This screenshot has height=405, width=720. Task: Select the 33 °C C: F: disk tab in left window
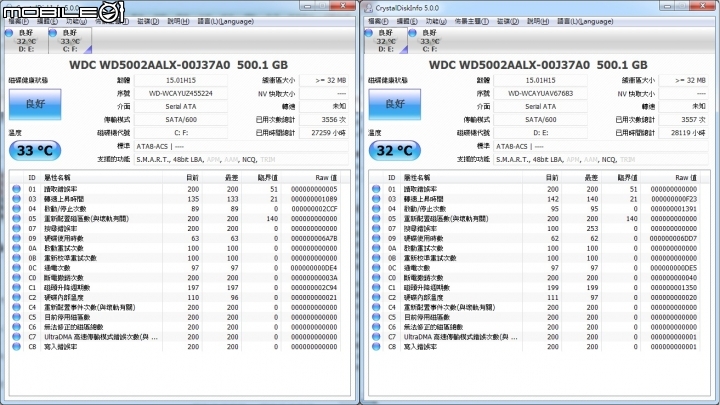click(70, 40)
